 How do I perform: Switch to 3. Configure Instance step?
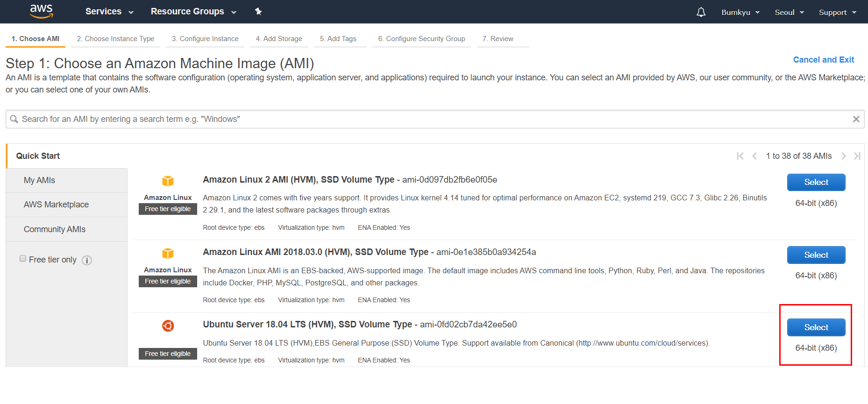[205, 39]
